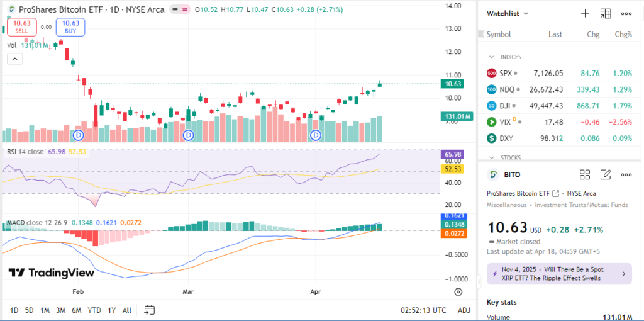Add a symbol to the watchlist

pyautogui.click(x=585, y=13)
